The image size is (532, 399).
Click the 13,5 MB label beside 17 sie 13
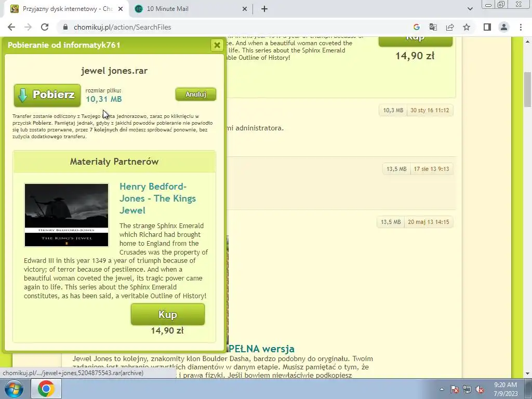[396, 169]
